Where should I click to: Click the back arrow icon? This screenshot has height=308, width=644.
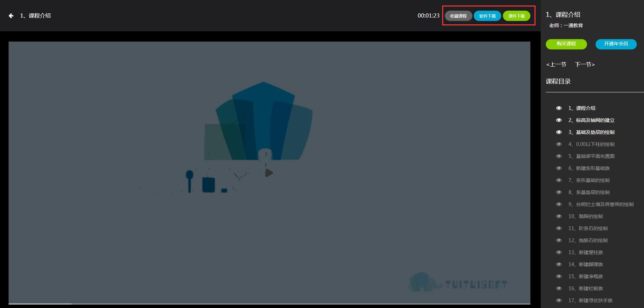[x=11, y=16]
